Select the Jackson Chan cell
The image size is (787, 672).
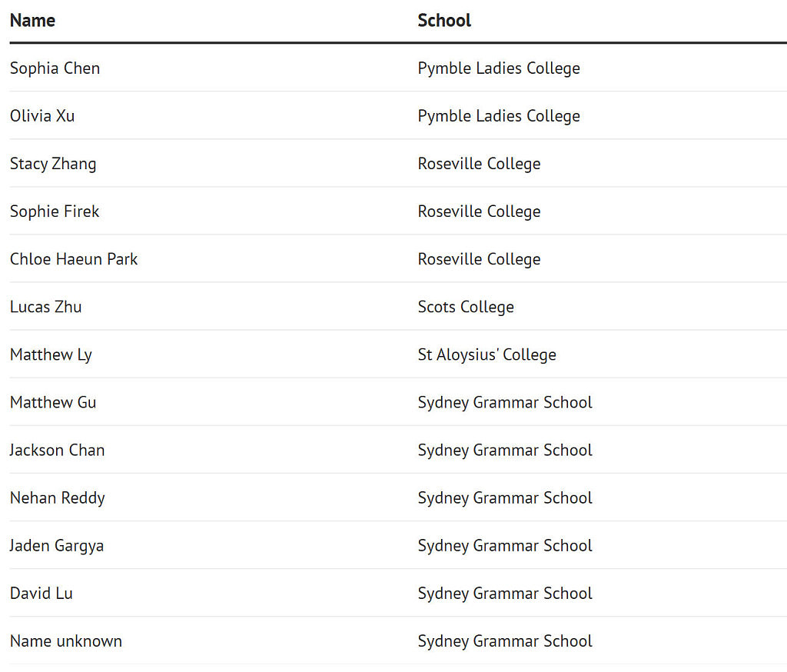point(57,450)
